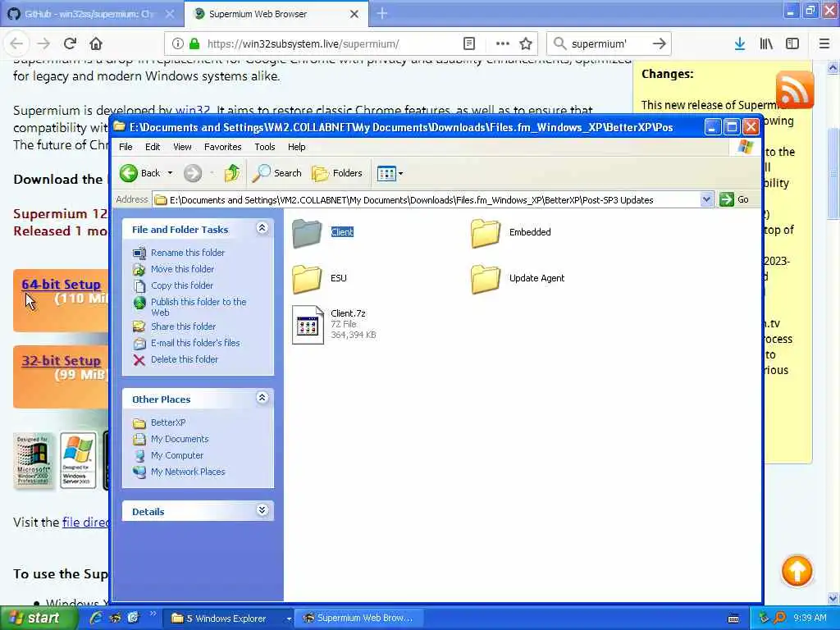The width and height of the screenshot is (840, 630).
Task: Open the Views button in Explorer toolbar
Action: [x=386, y=173]
